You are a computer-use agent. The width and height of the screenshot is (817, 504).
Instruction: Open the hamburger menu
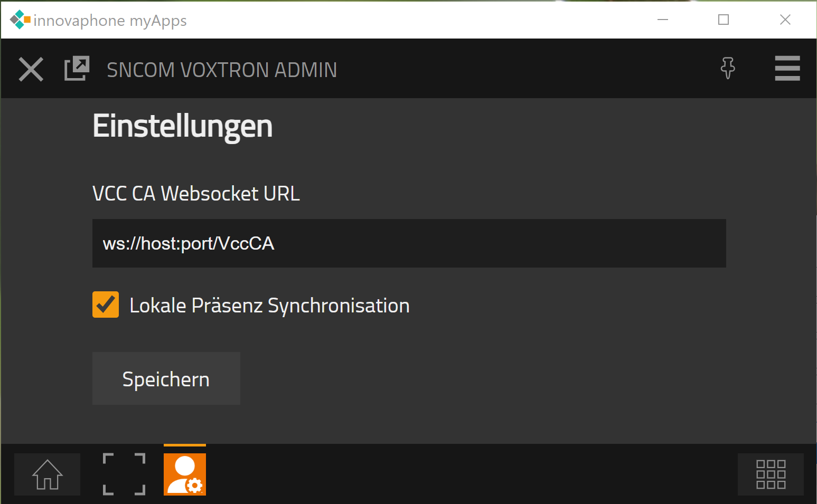pyautogui.click(x=787, y=69)
